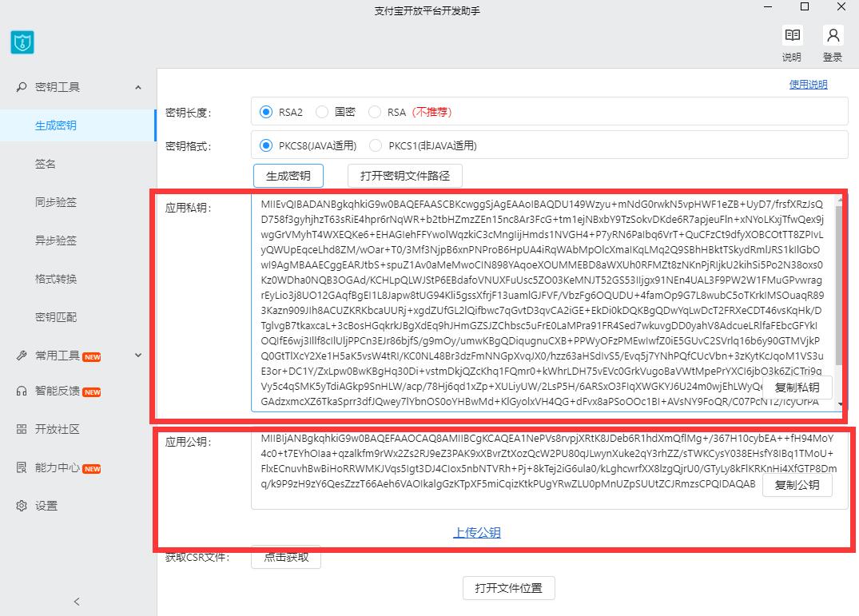Go to the 签名 menu item
This screenshot has height=616, width=859.
point(46,164)
